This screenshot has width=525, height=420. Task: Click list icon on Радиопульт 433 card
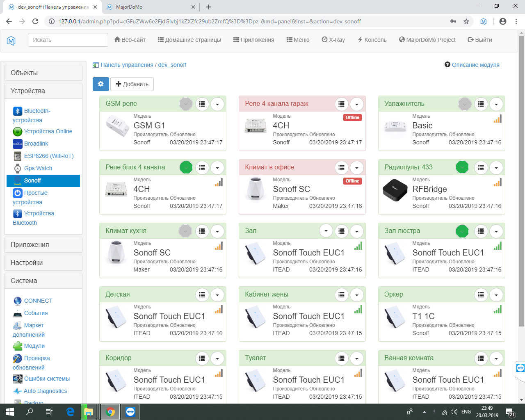pos(481,167)
